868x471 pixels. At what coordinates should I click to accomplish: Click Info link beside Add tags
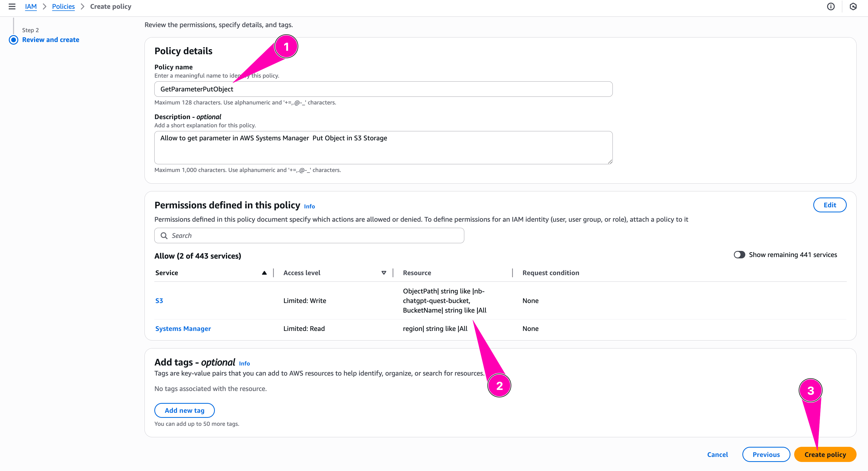(244, 363)
